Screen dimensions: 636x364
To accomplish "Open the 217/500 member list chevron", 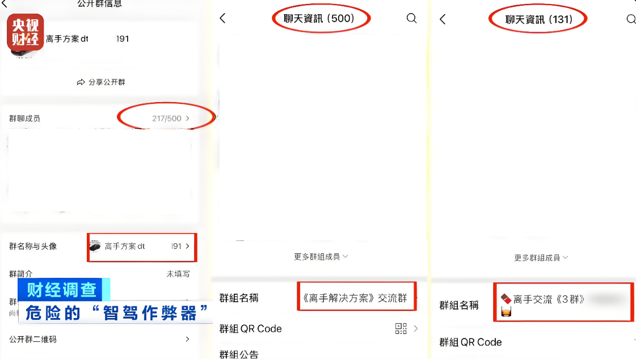I will [x=187, y=118].
